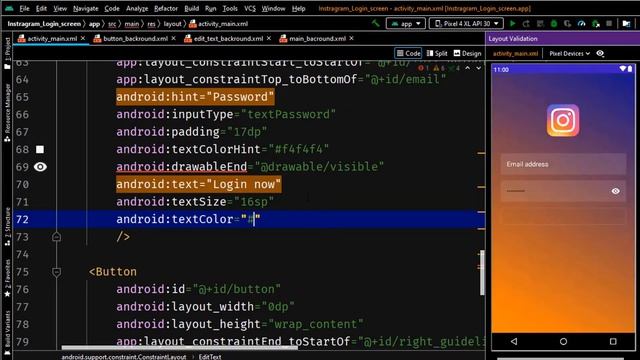Tap the Back triangle in device preview
This screenshot has height=360, width=640.
(514, 341)
